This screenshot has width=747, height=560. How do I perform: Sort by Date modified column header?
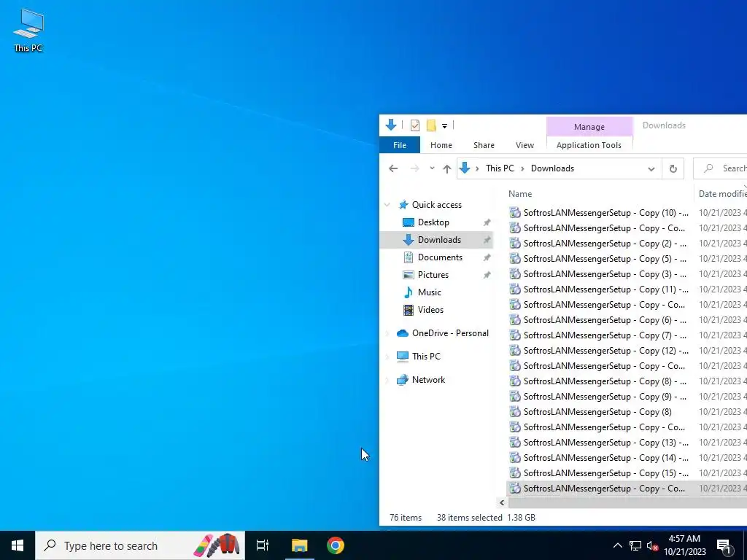[721, 194]
